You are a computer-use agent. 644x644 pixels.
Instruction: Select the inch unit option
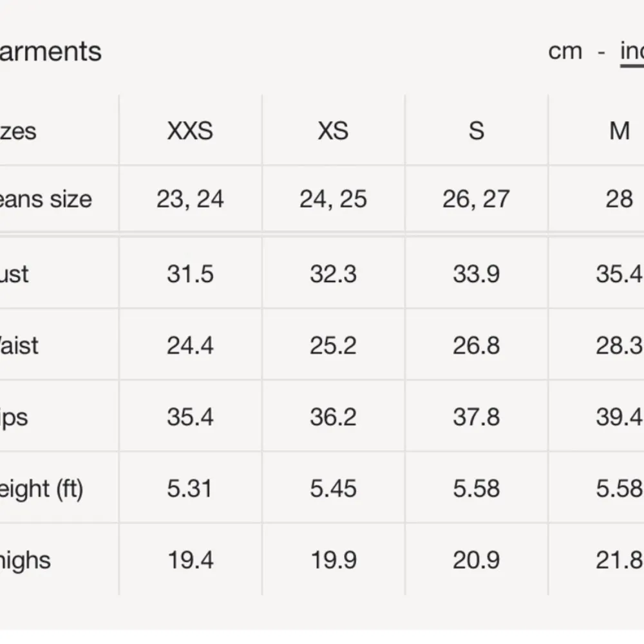click(632, 51)
